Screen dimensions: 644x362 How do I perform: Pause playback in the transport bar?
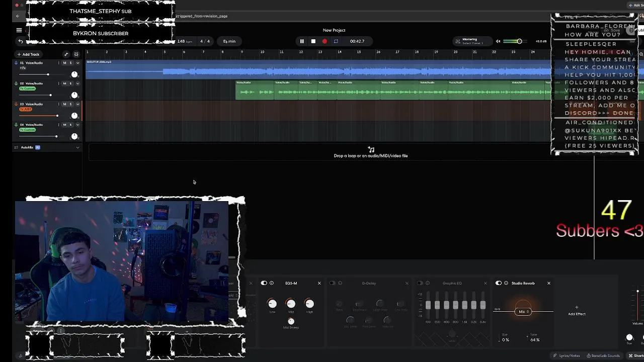302,41
